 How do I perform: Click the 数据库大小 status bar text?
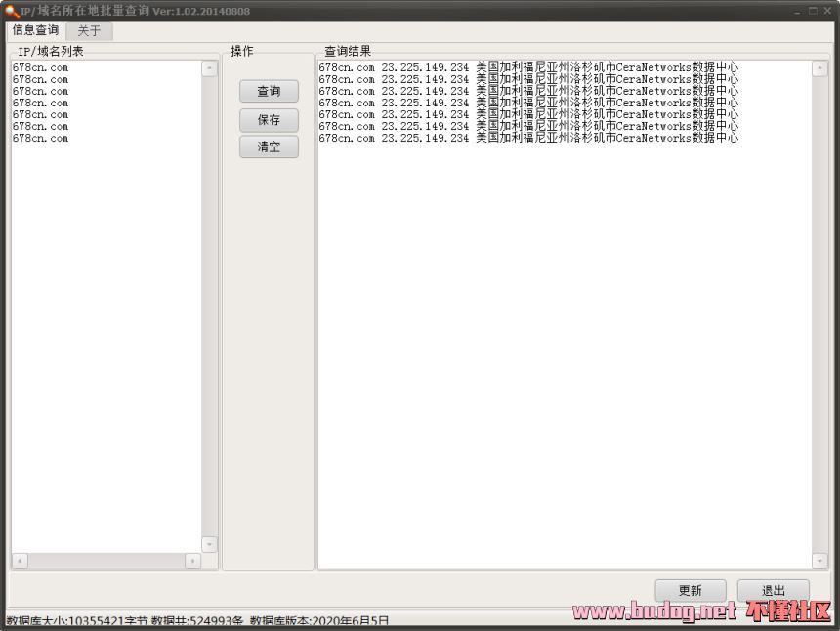click(77, 621)
